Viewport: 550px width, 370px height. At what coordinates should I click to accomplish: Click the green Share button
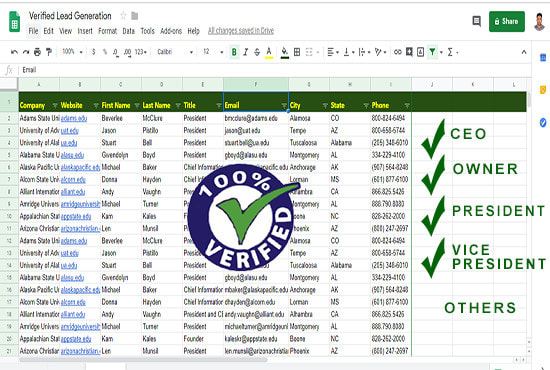point(507,21)
